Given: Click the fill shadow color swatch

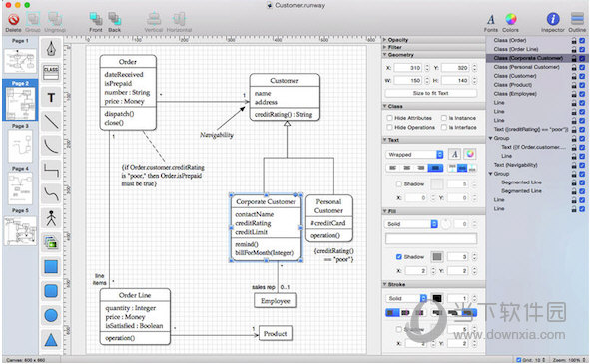Looking at the screenshot, I should [x=437, y=257].
